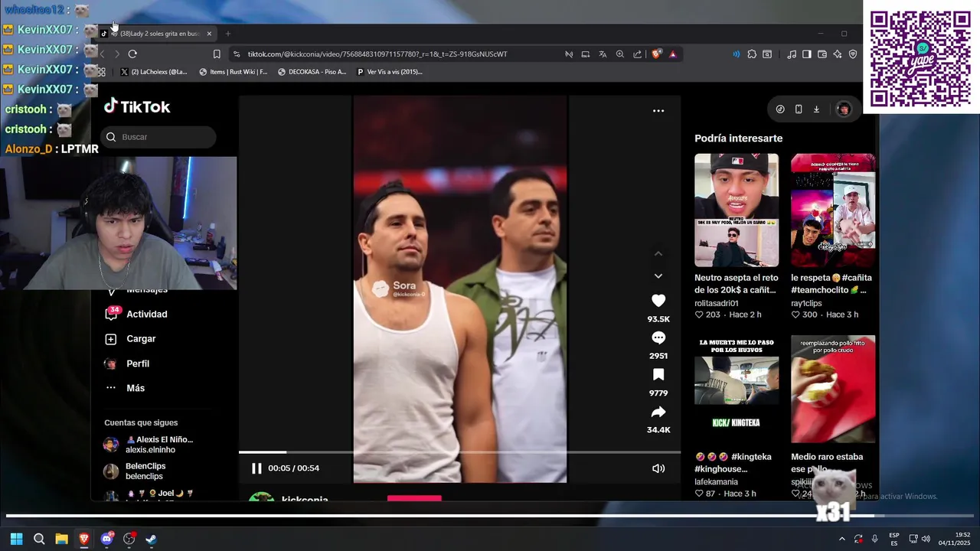Open Actividad notifications in the sidebar
This screenshot has width=980, height=551.
coord(136,314)
